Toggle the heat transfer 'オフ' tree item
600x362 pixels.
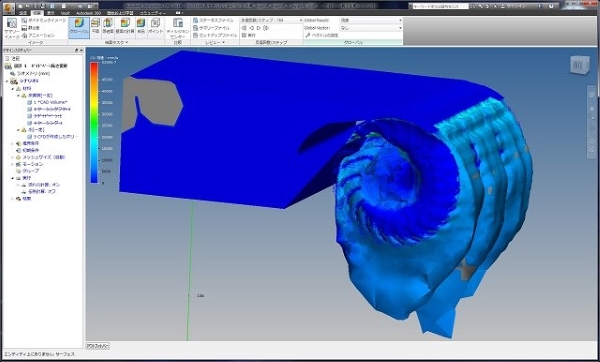(x=39, y=191)
